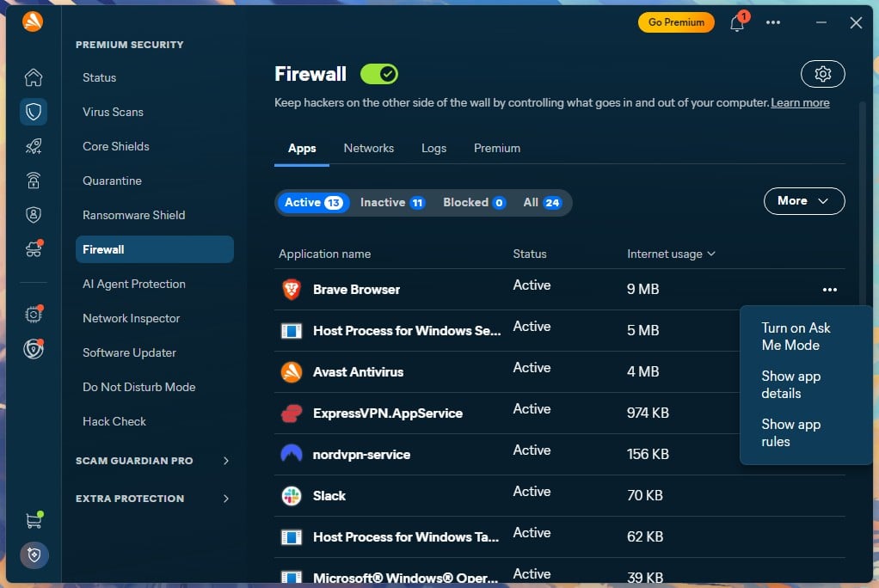Click the round shield badge at bottom

(x=34, y=555)
